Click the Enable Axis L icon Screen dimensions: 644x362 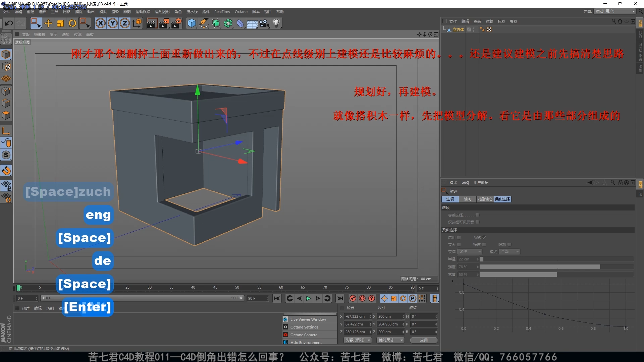6,131
